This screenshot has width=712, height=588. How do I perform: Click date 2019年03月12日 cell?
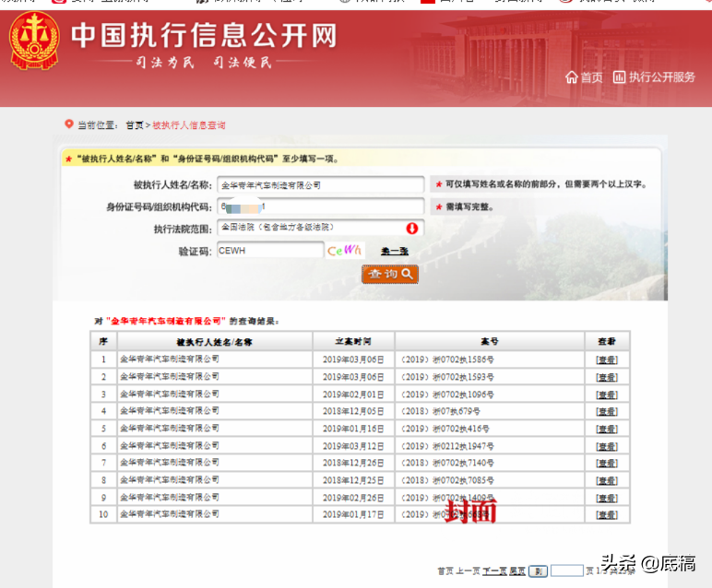point(353,446)
